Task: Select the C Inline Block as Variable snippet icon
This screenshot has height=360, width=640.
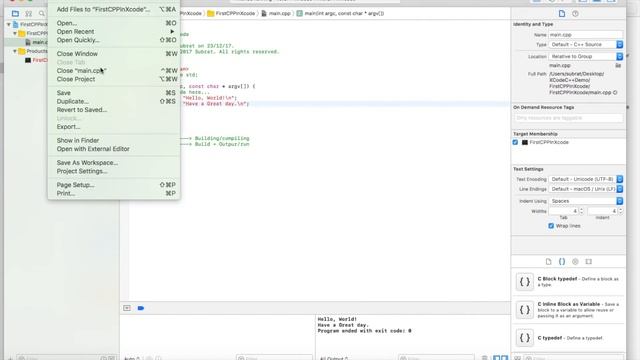Action: 524,310
